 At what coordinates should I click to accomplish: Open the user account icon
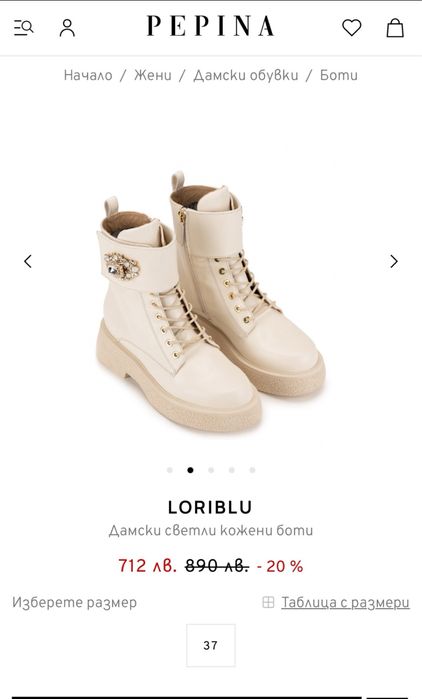pyautogui.click(x=67, y=28)
